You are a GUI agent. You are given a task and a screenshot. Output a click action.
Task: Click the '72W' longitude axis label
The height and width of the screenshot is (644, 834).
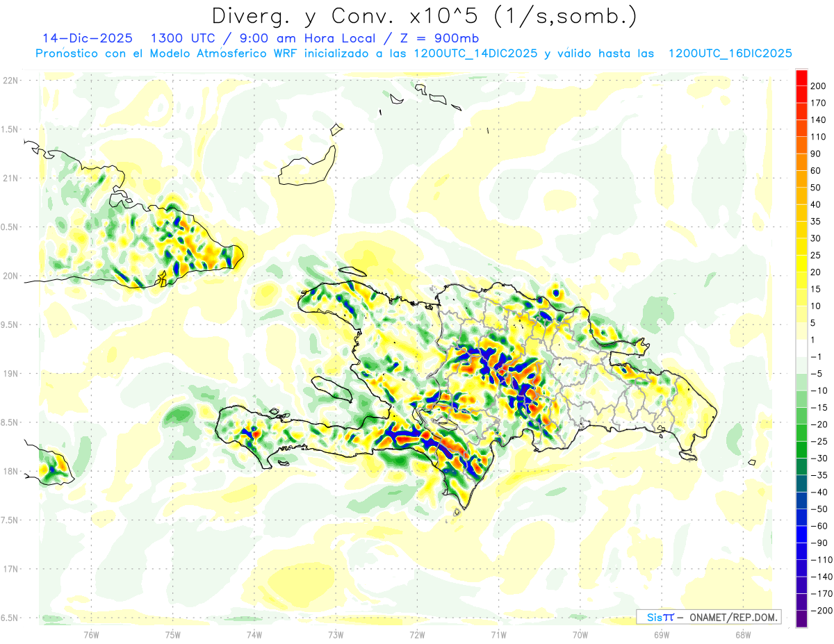(417, 634)
